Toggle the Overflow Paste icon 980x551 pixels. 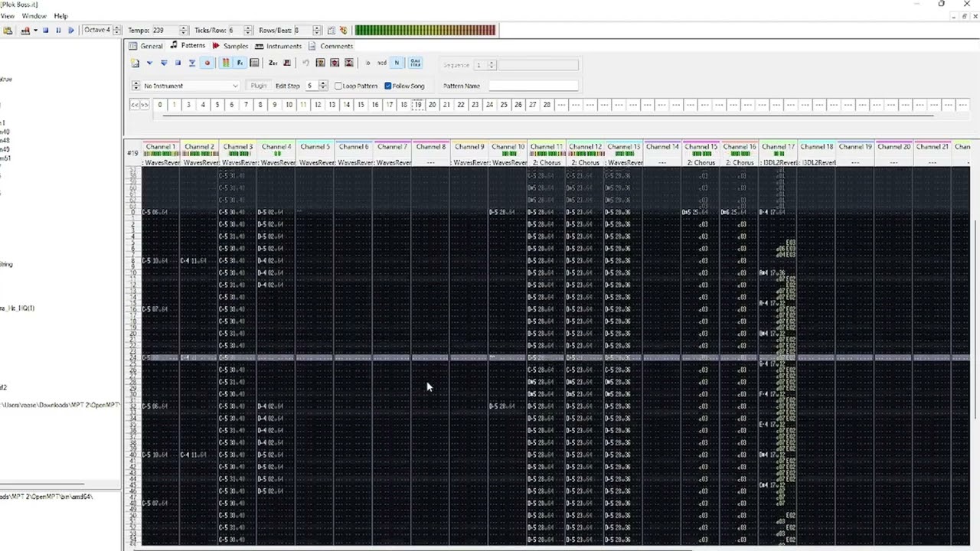(x=415, y=63)
